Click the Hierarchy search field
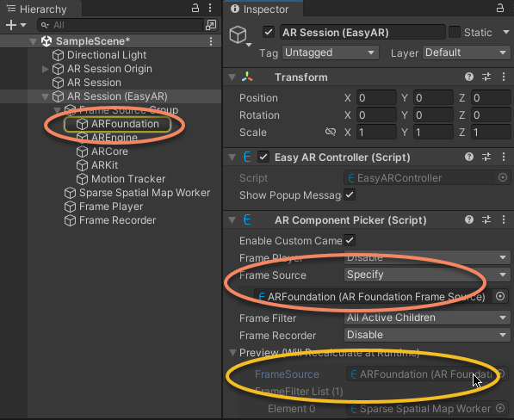 click(x=121, y=25)
